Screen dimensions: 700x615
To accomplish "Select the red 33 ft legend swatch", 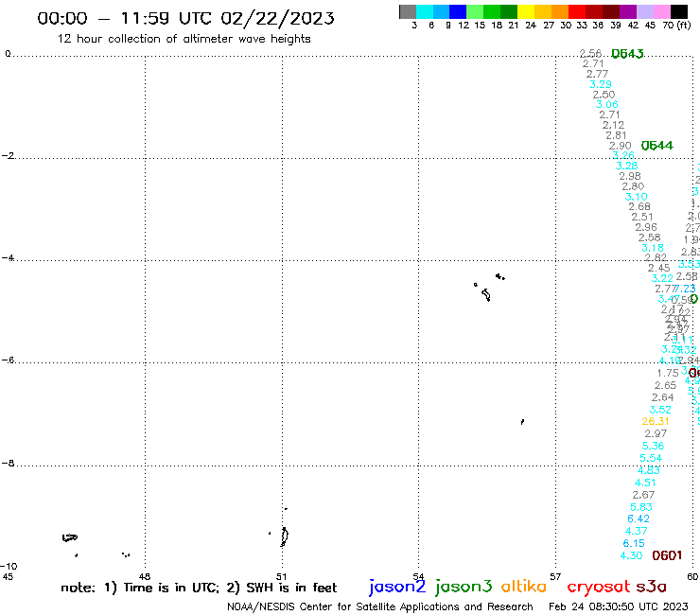I will (577, 11).
